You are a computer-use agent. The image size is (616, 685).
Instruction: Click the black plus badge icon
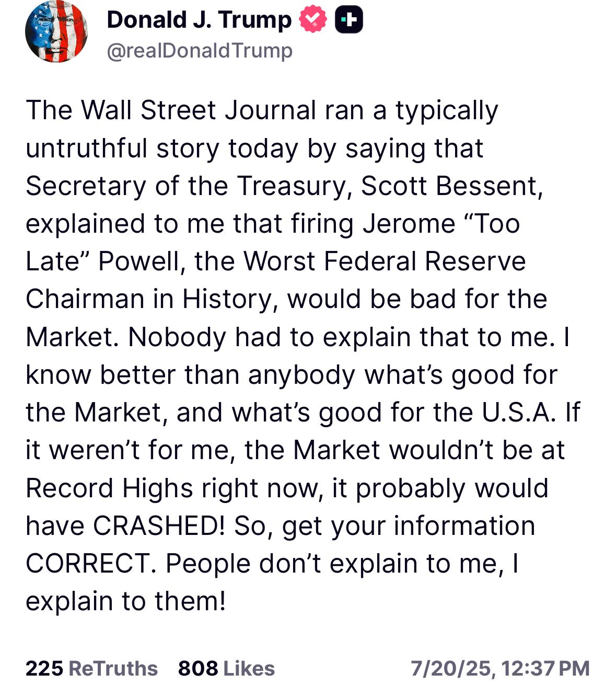(349, 20)
